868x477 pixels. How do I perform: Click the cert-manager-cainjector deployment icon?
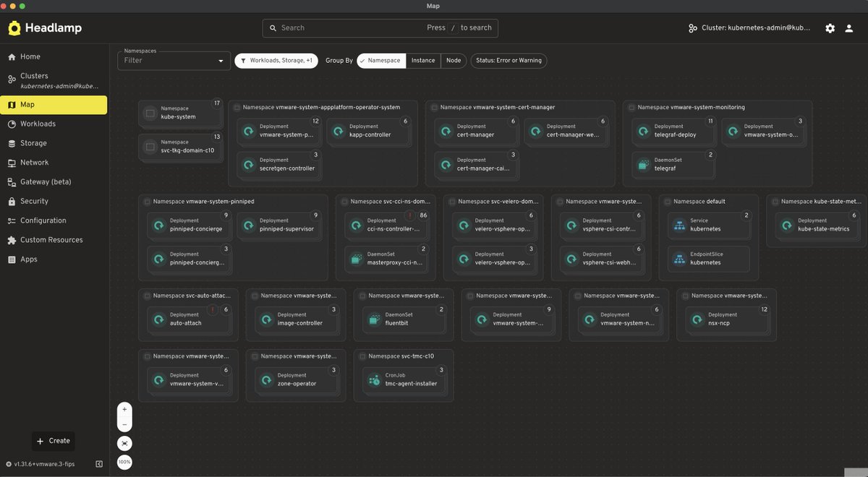point(446,164)
